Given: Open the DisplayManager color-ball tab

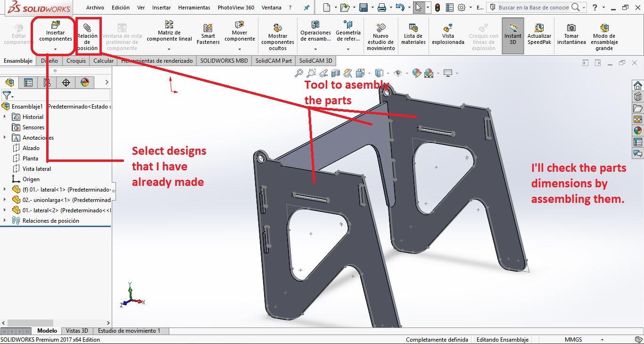Looking at the screenshot, I should [85, 83].
